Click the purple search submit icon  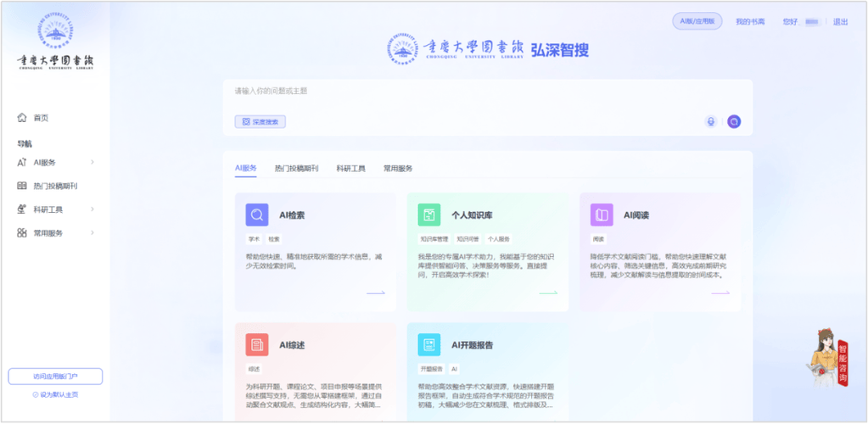pyautogui.click(x=734, y=122)
